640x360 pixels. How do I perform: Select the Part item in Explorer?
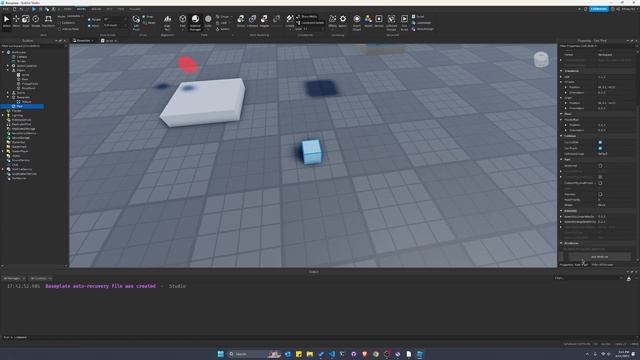pyautogui.click(x=20, y=106)
